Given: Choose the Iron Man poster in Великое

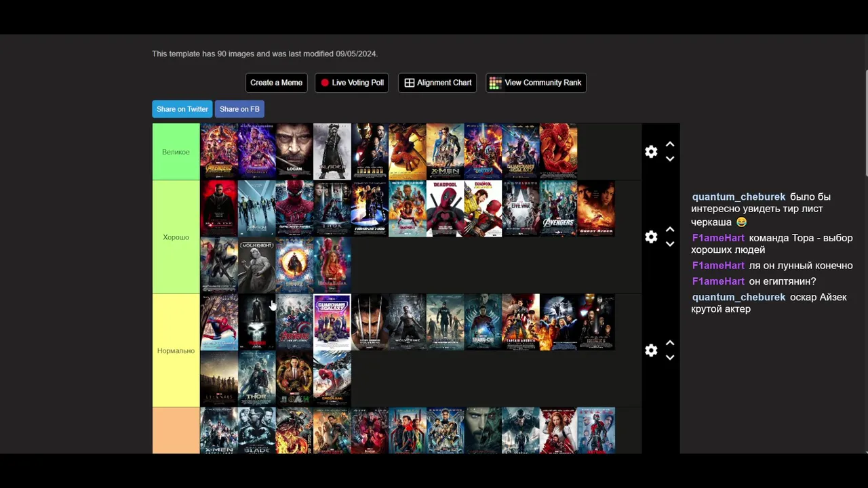Looking at the screenshot, I should 370,152.
